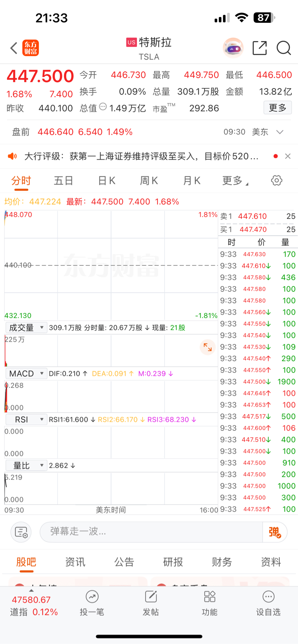Switch to the 研报 tab
This screenshot has width=298, height=644.
click(x=173, y=562)
